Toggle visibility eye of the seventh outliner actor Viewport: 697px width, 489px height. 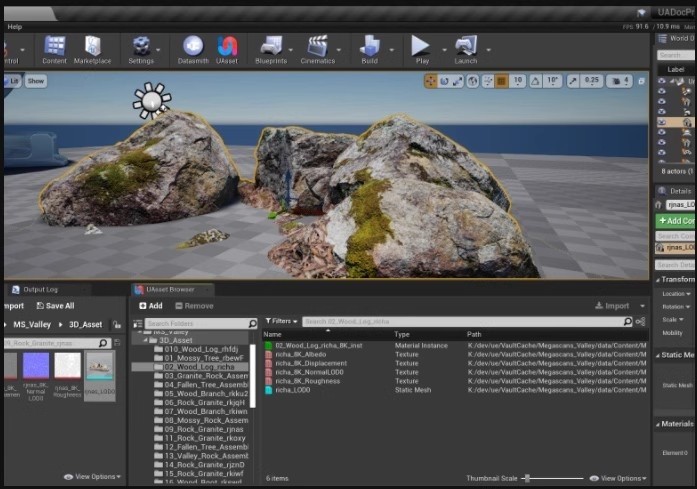[662, 142]
